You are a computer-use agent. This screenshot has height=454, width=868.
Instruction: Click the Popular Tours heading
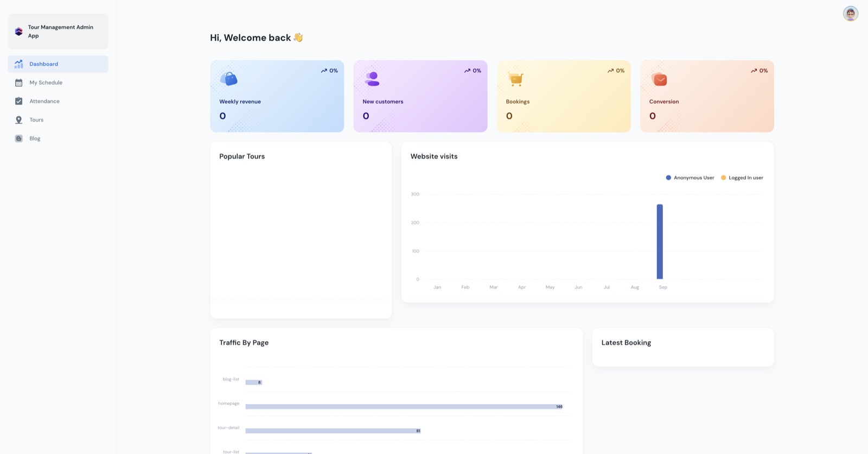242,156
